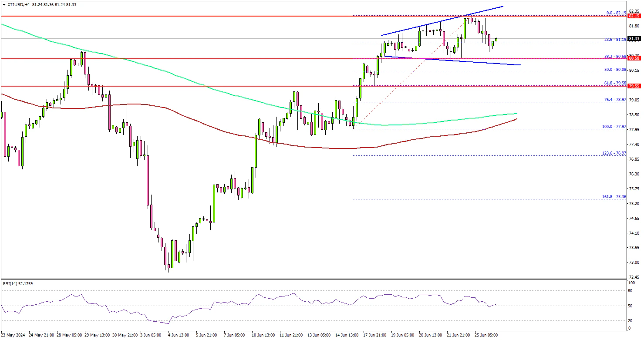644x340 pixels.
Task: Click the latest green candle near 81.33
Action: [496, 40]
